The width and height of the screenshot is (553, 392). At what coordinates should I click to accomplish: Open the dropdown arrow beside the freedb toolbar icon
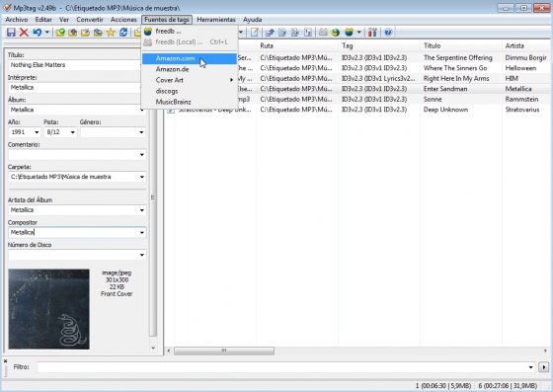click(358, 33)
